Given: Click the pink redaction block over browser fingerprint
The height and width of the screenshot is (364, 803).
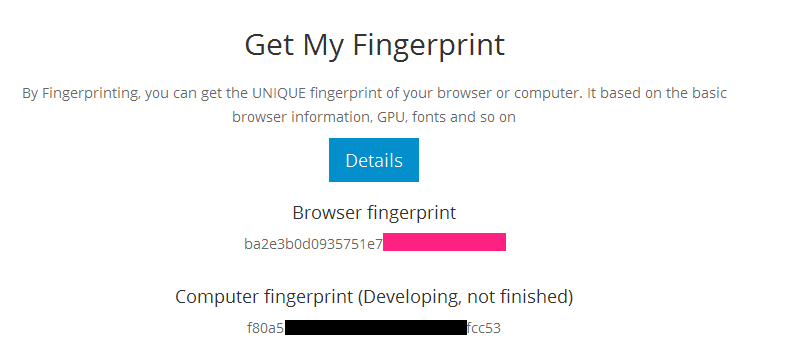Looking at the screenshot, I should click(x=445, y=242).
